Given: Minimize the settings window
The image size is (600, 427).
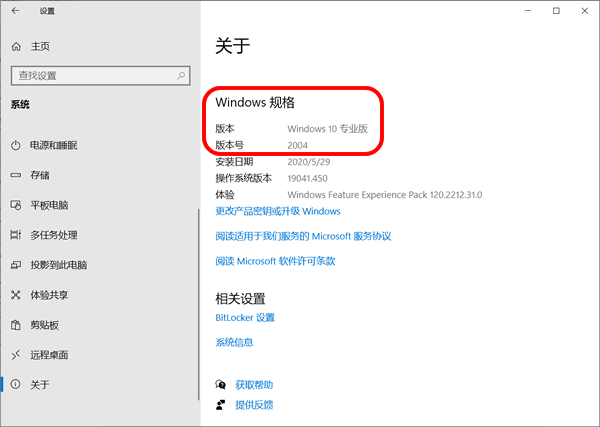Looking at the screenshot, I should (528, 11).
